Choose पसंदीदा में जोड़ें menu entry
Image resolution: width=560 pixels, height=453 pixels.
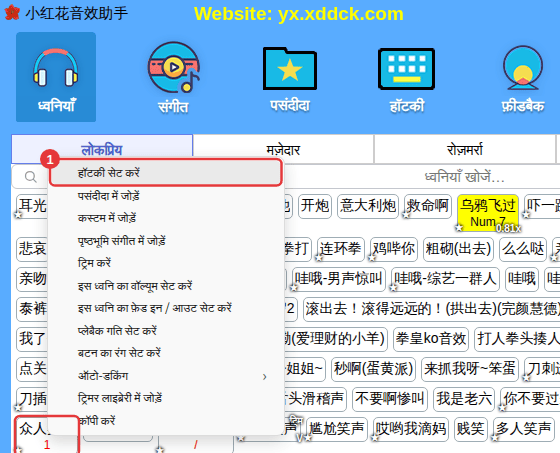pos(166,196)
